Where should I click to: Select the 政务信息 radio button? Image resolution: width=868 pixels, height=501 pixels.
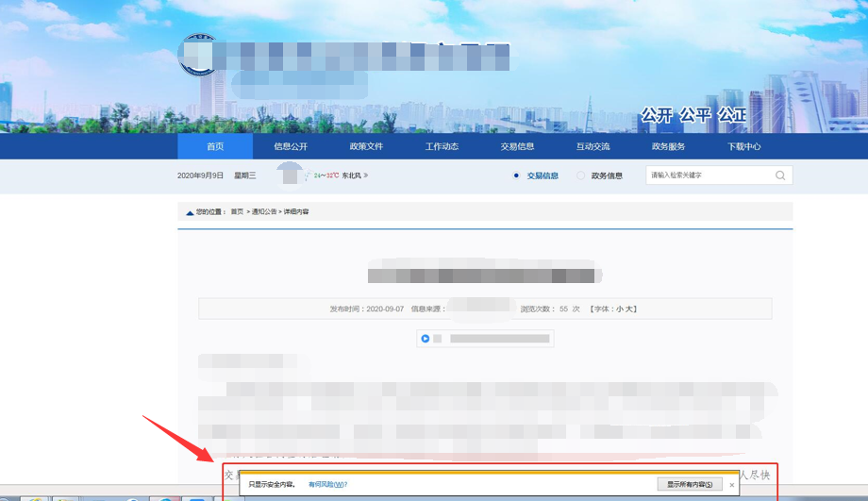pyautogui.click(x=580, y=175)
